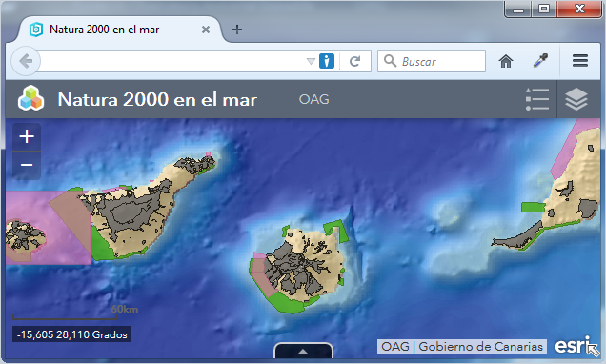Open a new browser tab
This screenshot has height=364, width=606.
237,30
